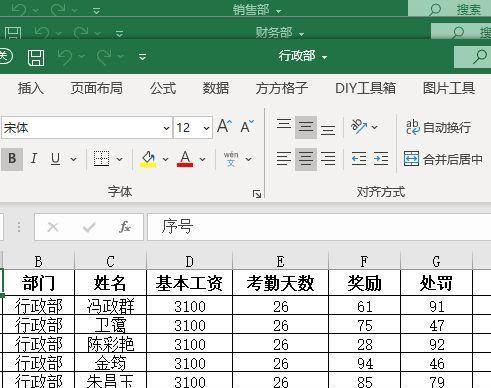Redo action in 行政部 window
The width and height of the screenshot is (491, 388).
(104, 57)
